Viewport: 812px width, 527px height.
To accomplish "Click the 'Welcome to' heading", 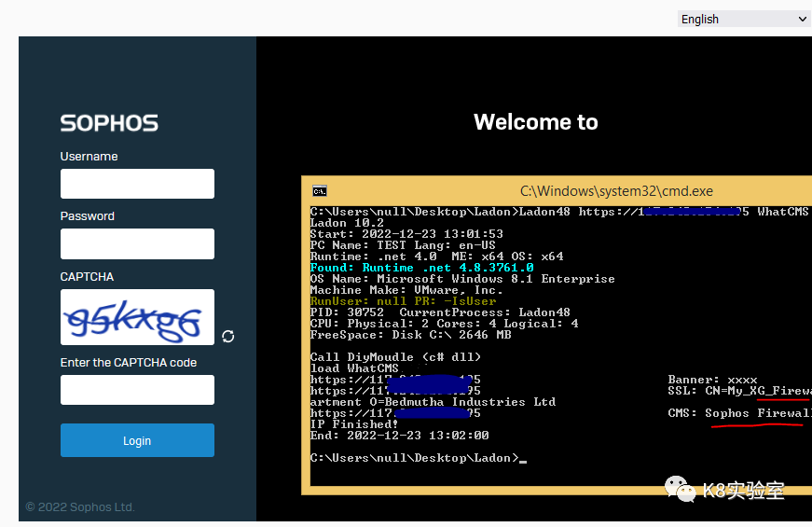I will point(536,122).
